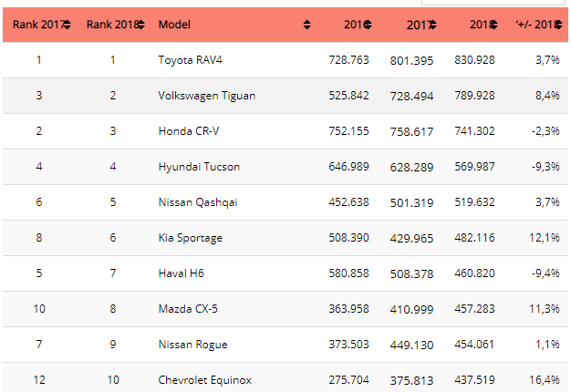Click Volkswagen Tiguan 2016 value 525.842
Image resolution: width=571 pixels, height=392 pixels.
coord(348,96)
